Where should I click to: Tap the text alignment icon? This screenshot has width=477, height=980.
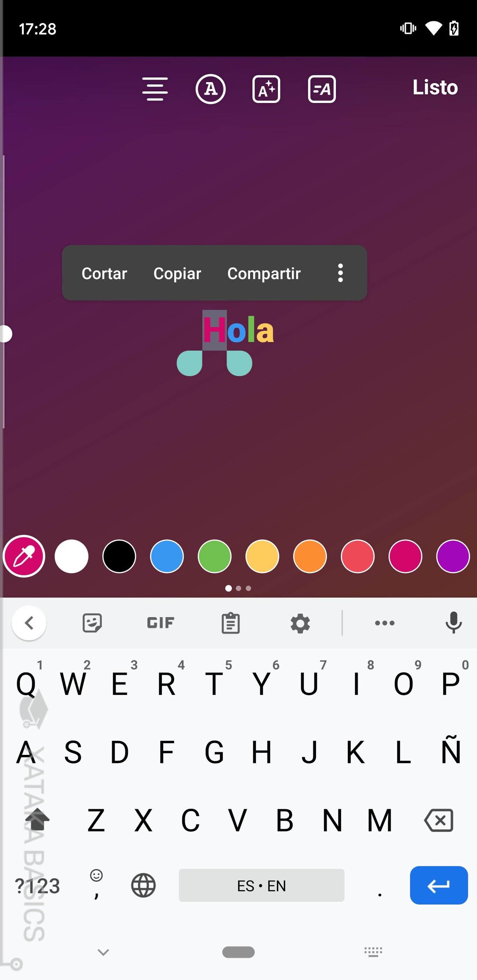(x=155, y=89)
